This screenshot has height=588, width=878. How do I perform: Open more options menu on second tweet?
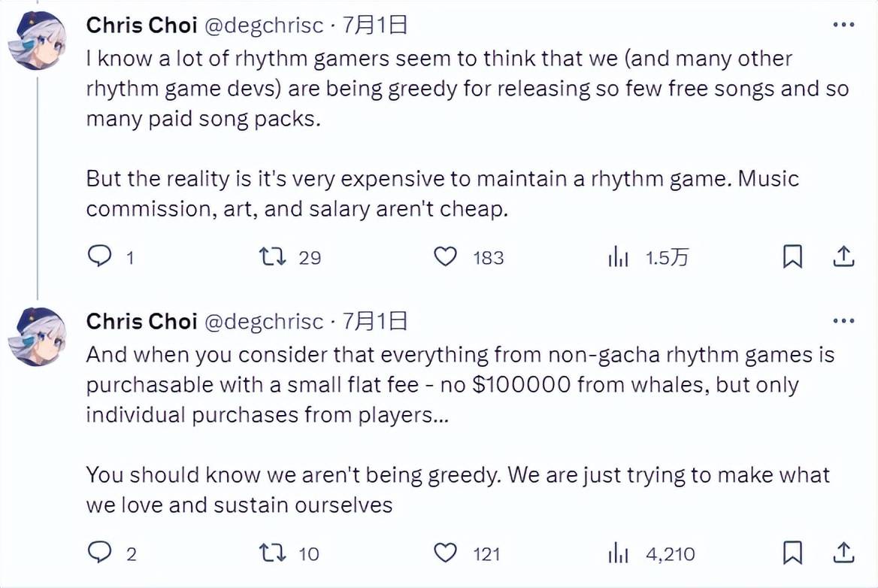point(843,321)
